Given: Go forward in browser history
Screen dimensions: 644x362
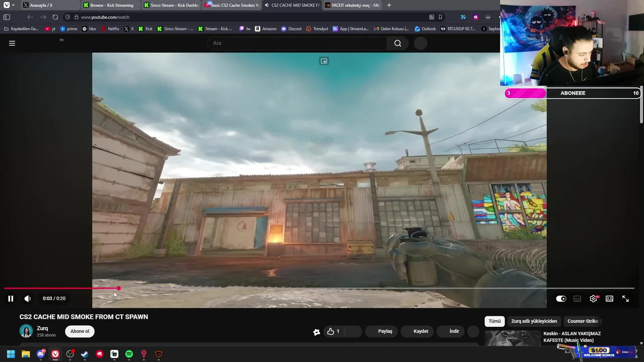Looking at the screenshot, I should [x=43, y=17].
